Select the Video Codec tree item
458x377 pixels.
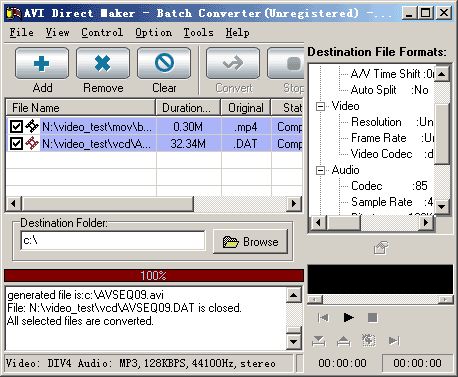click(x=392, y=154)
